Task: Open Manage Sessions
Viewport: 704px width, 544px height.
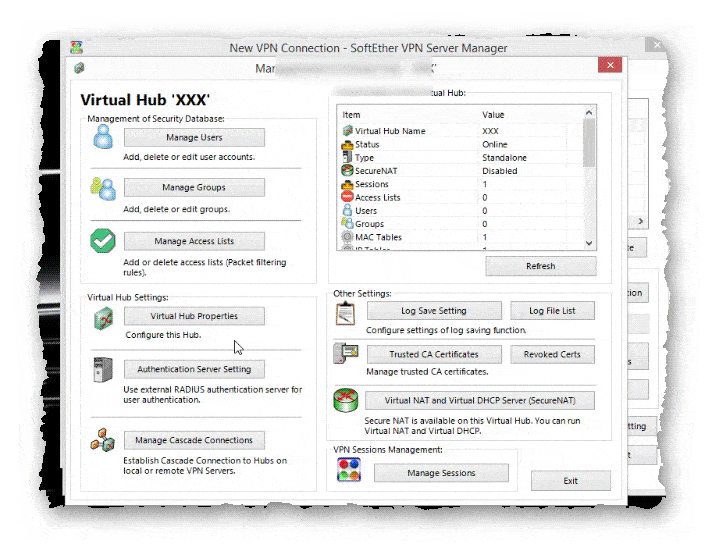Action: (x=441, y=473)
